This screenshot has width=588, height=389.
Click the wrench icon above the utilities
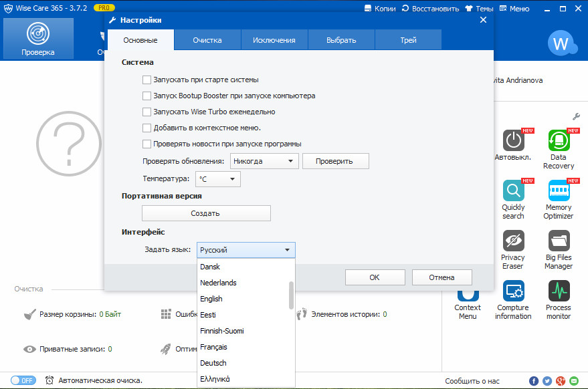[576, 116]
